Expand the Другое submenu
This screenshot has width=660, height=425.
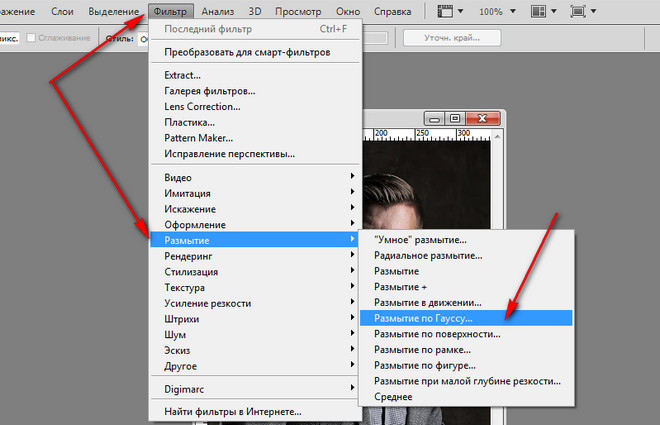(x=255, y=366)
